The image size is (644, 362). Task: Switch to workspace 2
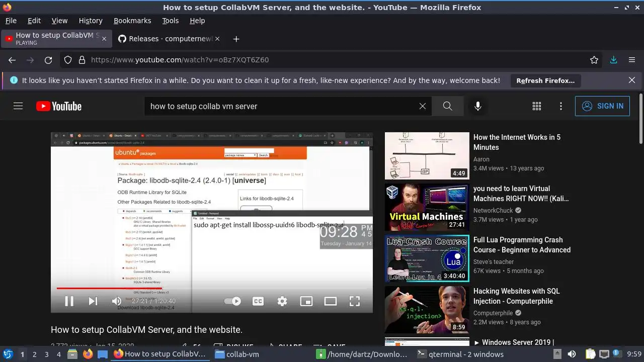[x=34, y=354]
